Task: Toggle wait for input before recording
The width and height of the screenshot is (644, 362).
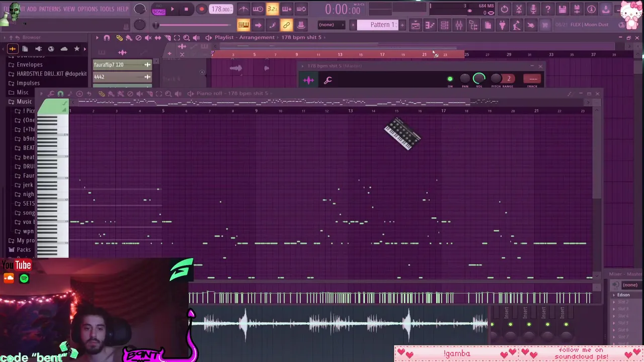Action: [258, 9]
